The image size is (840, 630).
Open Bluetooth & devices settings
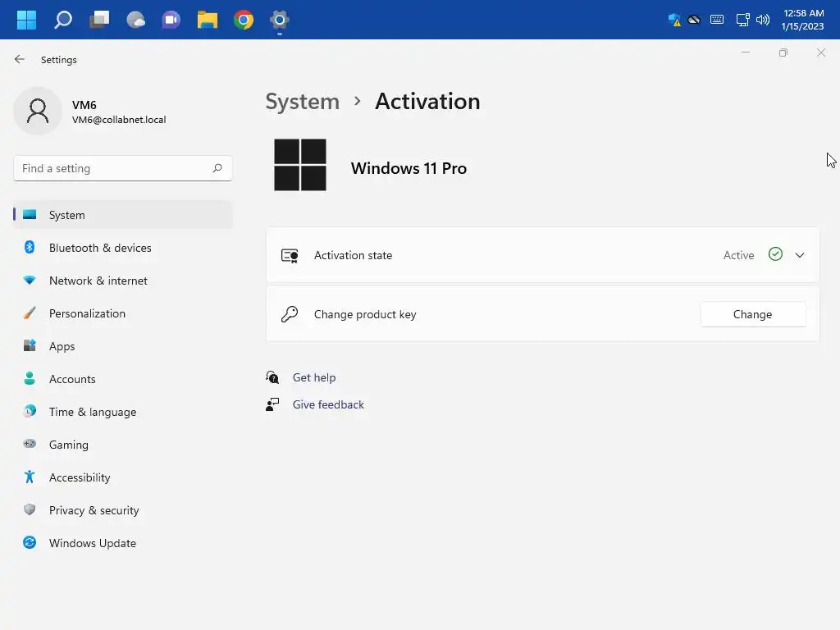[x=123, y=248]
